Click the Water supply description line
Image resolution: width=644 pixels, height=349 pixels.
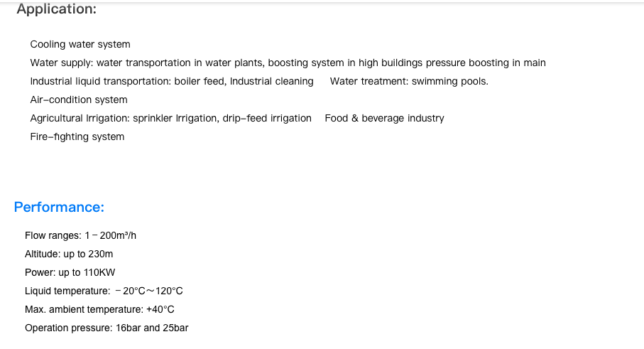click(288, 63)
